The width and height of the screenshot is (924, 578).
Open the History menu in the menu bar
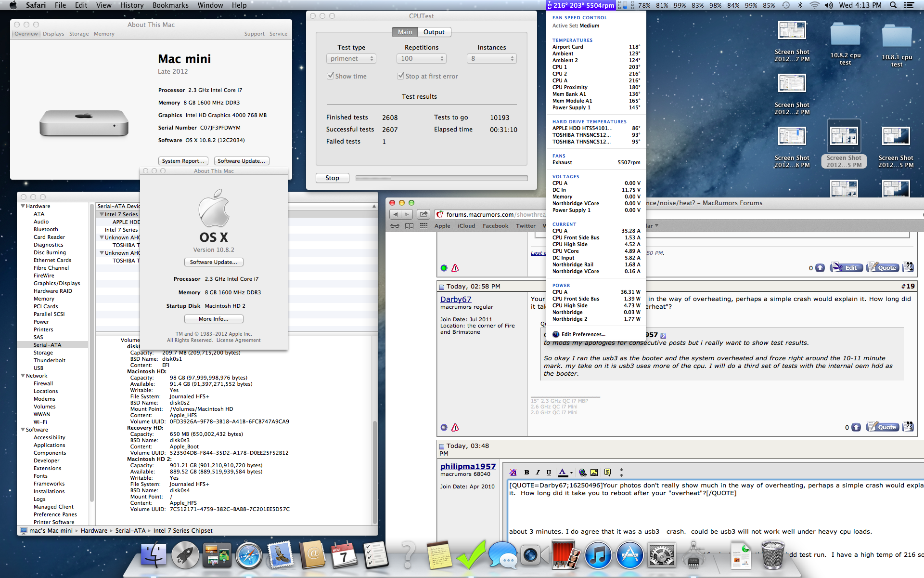click(132, 5)
